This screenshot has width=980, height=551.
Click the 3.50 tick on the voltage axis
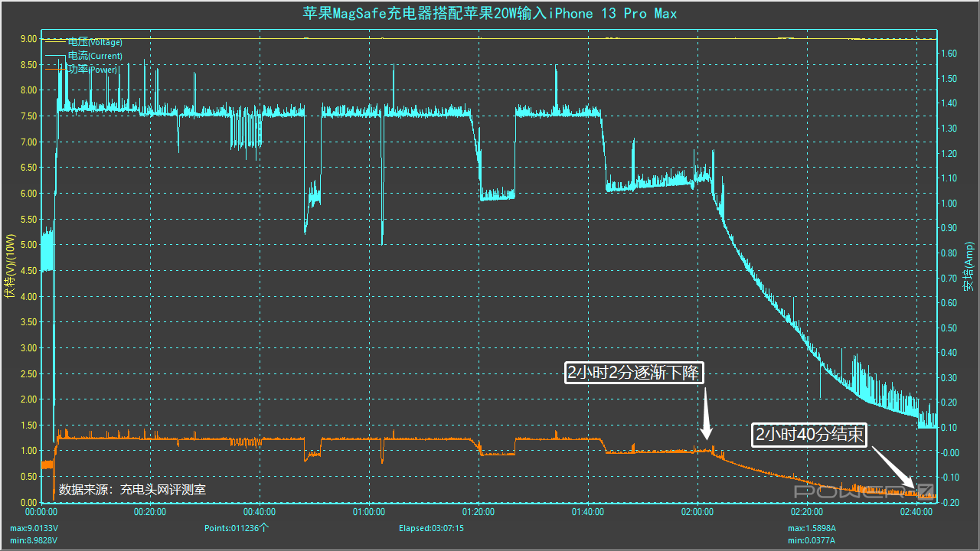click(x=28, y=322)
